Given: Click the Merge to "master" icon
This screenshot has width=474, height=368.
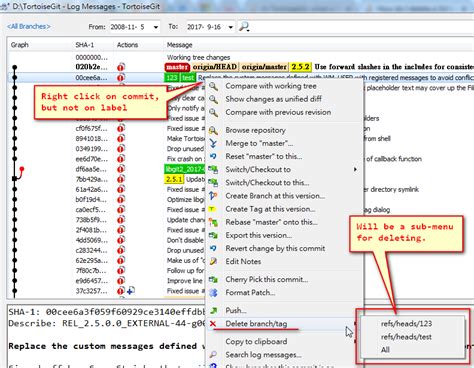Looking at the screenshot, I should [213, 143].
